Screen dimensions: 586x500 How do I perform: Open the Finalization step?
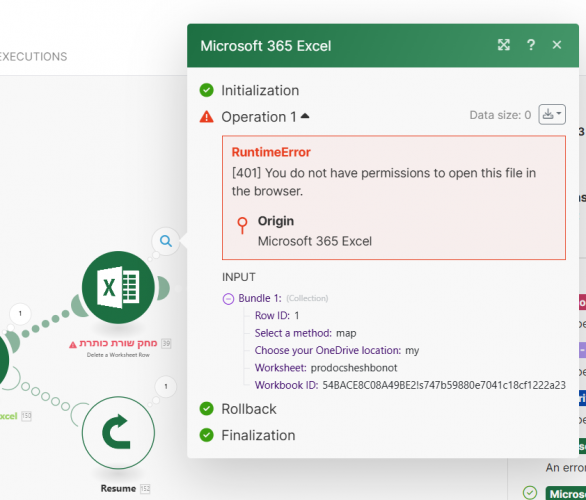[258, 435]
